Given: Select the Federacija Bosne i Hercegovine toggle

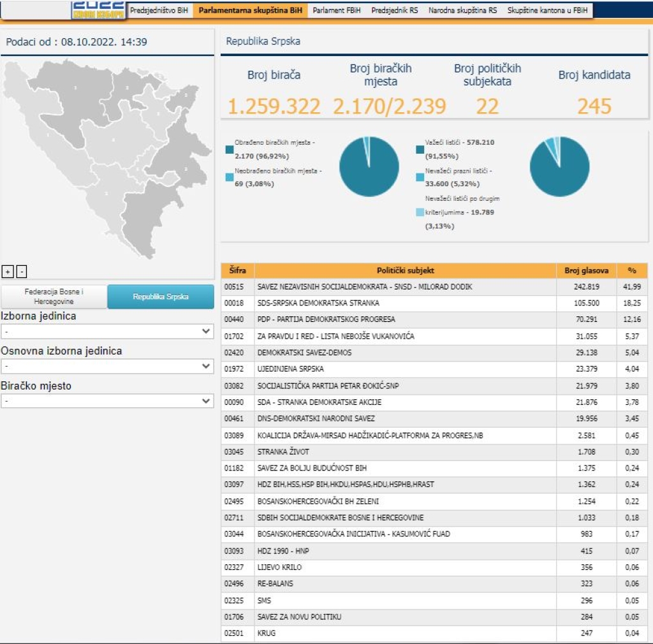Looking at the screenshot, I should [54, 296].
